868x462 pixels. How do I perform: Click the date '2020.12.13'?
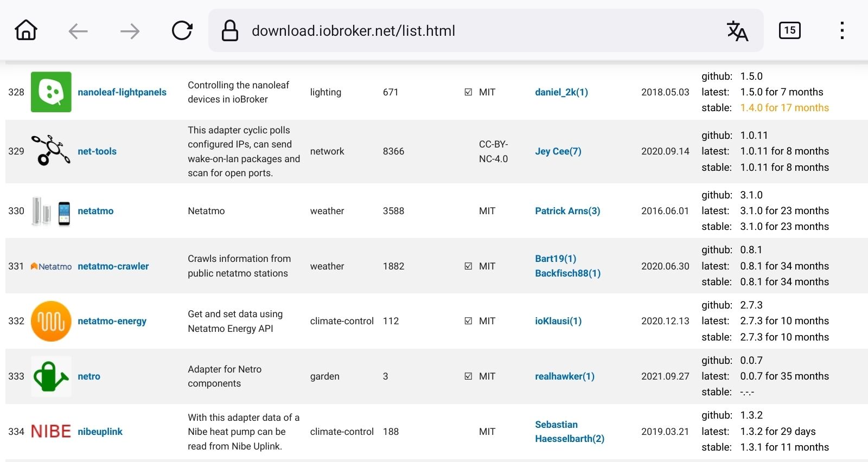[x=665, y=321]
